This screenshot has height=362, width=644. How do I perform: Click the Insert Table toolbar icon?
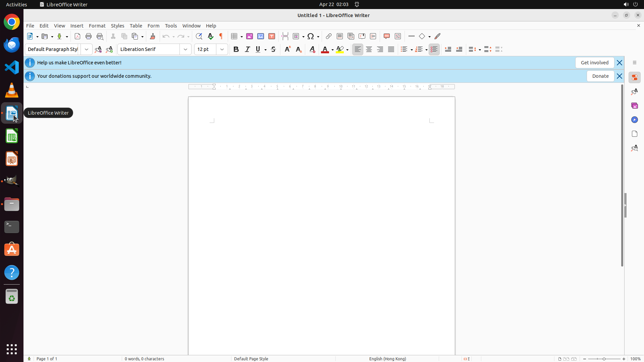(x=234, y=36)
